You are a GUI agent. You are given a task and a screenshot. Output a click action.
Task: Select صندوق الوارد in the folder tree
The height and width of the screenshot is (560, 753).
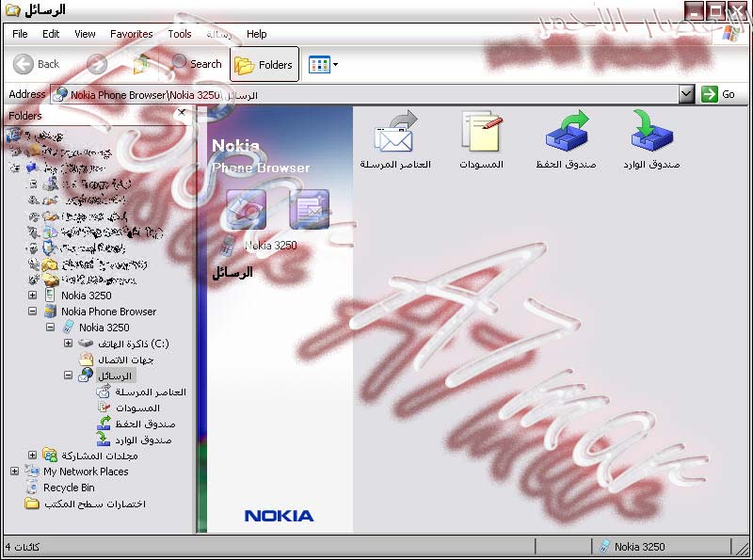[x=143, y=440]
